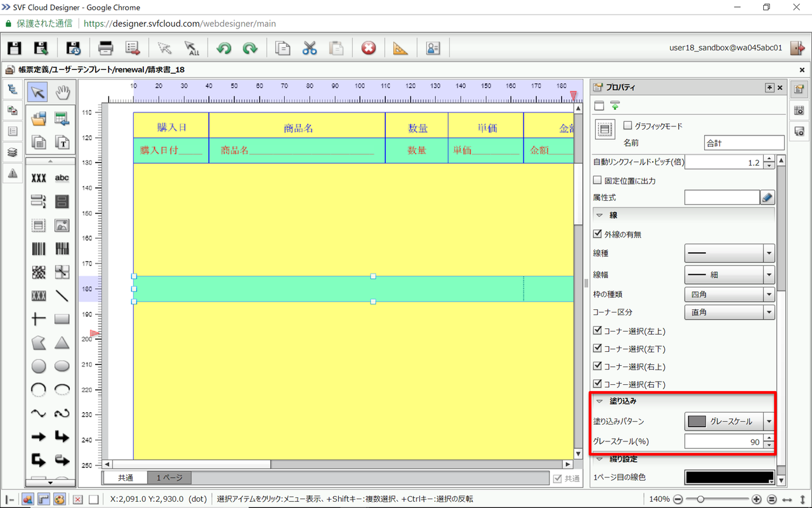Close the 請求書_18 document tab
812x508 pixels.
point(802,70)
